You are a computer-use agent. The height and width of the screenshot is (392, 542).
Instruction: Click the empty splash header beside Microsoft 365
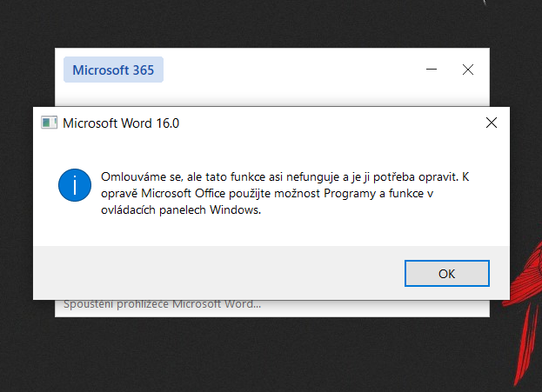point(287,70)
